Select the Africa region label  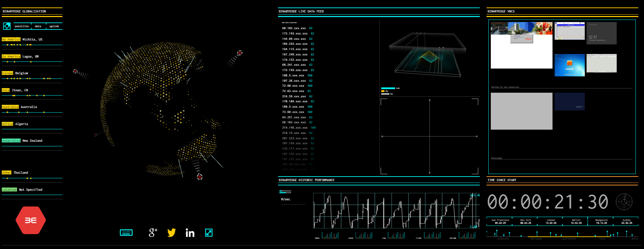[x=7, y=124]
